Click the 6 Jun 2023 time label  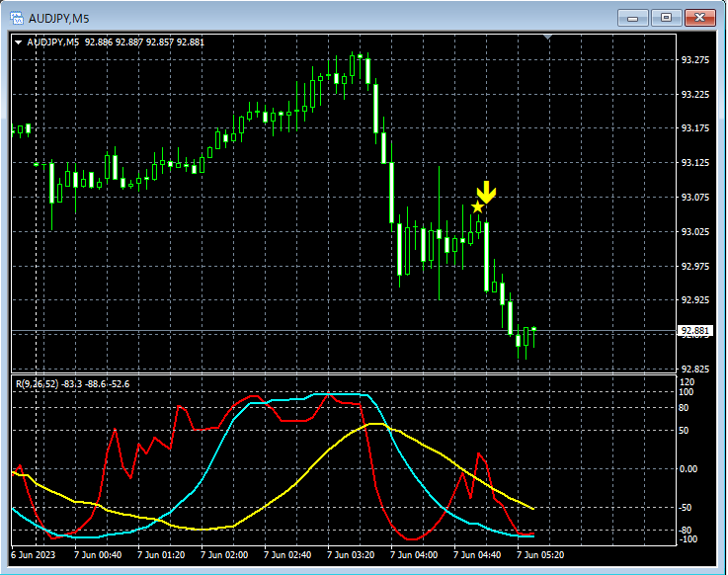(33, 555)
